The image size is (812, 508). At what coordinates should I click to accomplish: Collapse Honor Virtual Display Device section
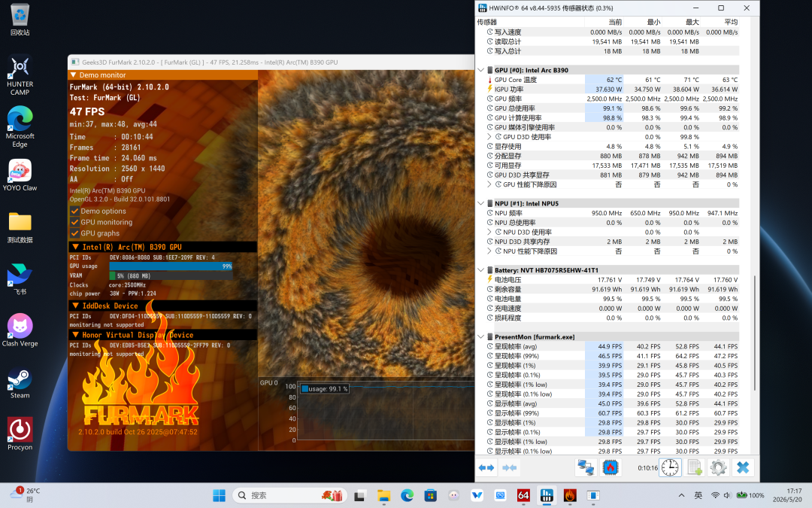point(75,335)
